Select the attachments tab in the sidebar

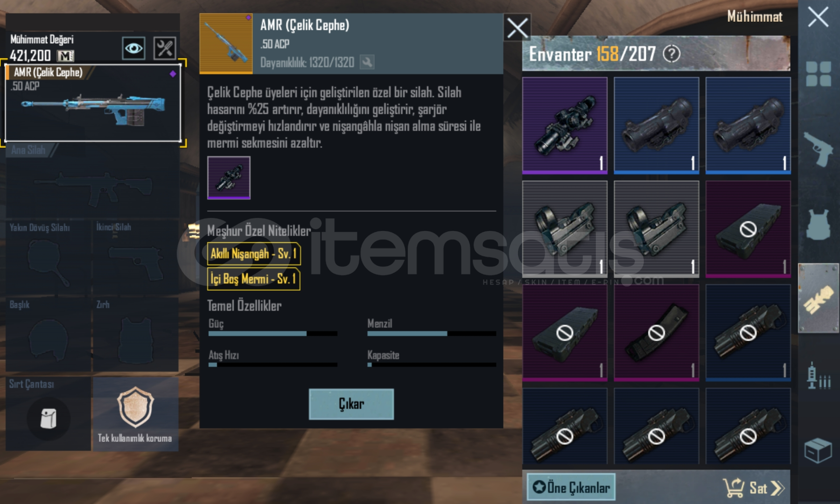click(x=818, y=298)
